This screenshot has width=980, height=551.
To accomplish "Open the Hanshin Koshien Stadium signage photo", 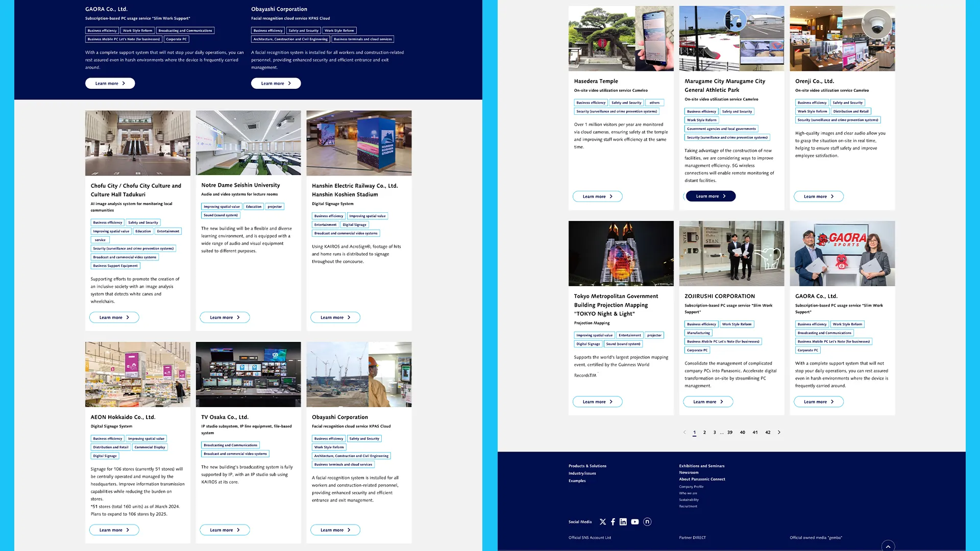I will click(x=359, y=143).
